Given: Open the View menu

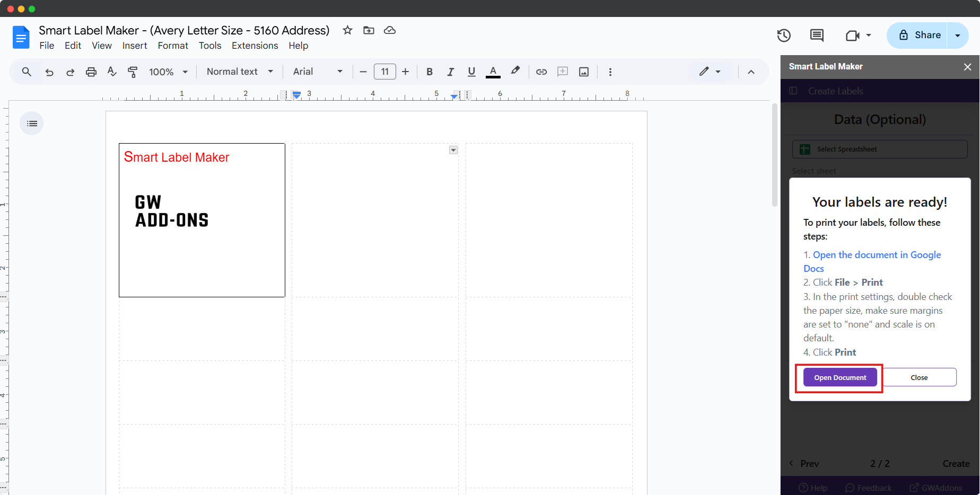Looking at the screenshot, I should [102, 46].
